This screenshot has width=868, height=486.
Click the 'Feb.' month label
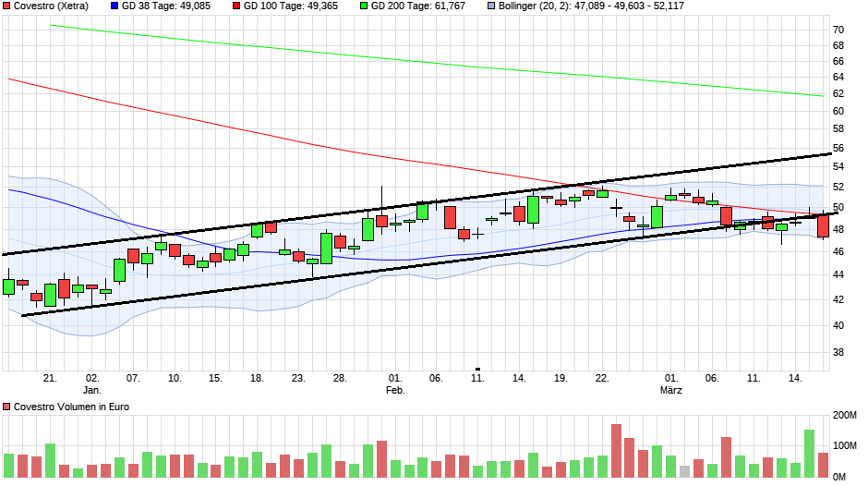(395, 390)
